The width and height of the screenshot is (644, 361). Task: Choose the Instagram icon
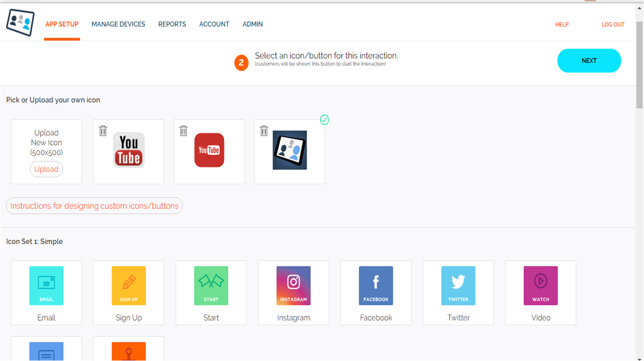click(x=293, y=286)
